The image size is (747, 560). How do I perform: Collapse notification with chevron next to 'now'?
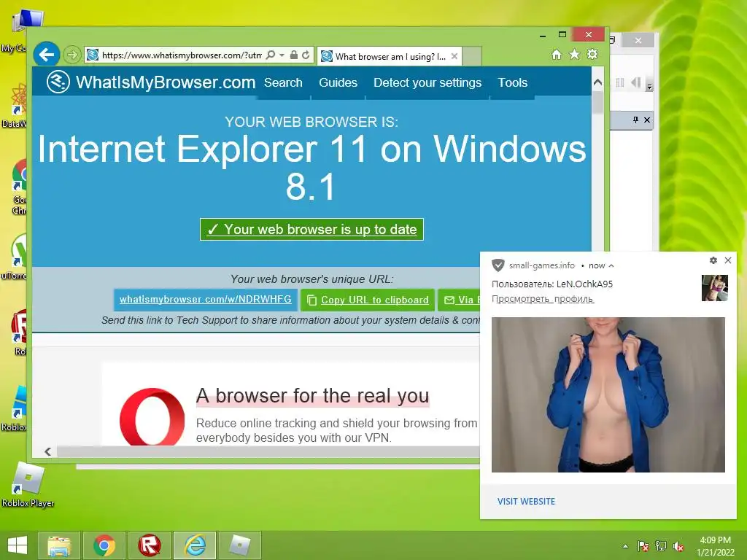tap(611, 265)
